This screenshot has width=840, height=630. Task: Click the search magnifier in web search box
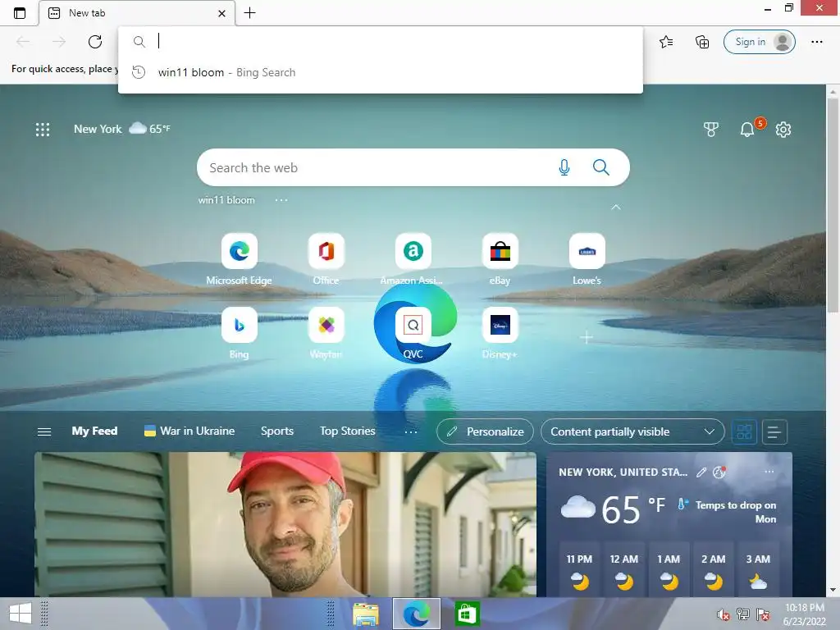(x=601, y=167)
